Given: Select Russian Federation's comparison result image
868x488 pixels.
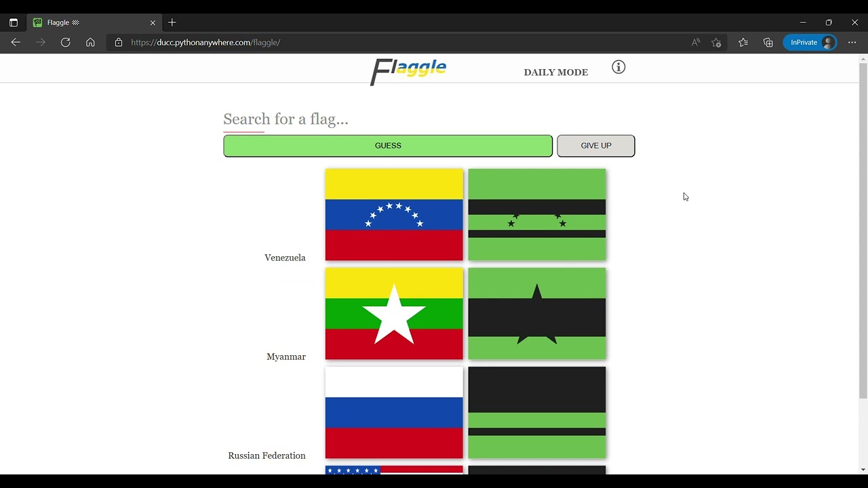Looking at the screenshot, I should [x=537, y=413].
